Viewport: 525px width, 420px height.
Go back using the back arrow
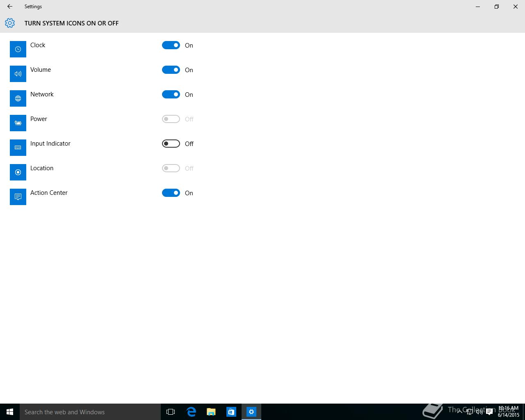tap(10, 7)
